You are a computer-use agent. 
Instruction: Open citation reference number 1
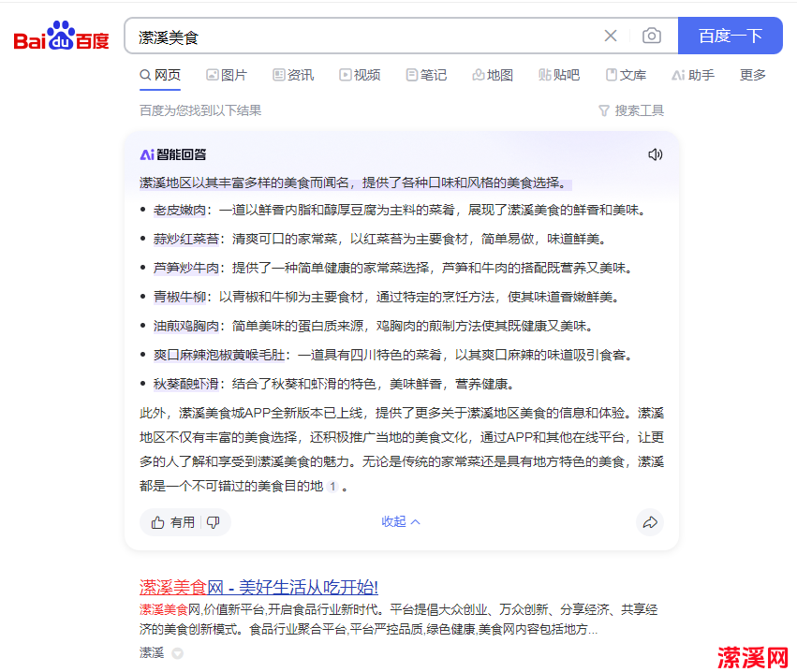click(332, 487)
